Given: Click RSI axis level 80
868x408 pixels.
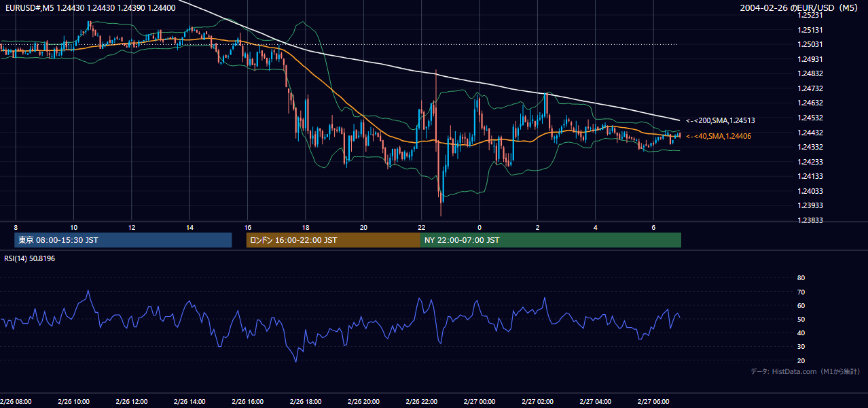Looking at the screenshot, I should pos(801,278).
